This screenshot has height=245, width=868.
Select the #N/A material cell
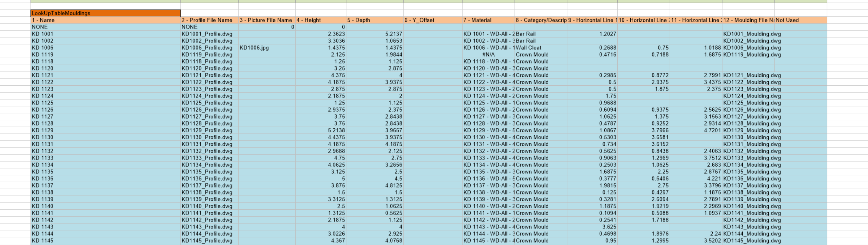pyautogui.click(x=489, y=55)
